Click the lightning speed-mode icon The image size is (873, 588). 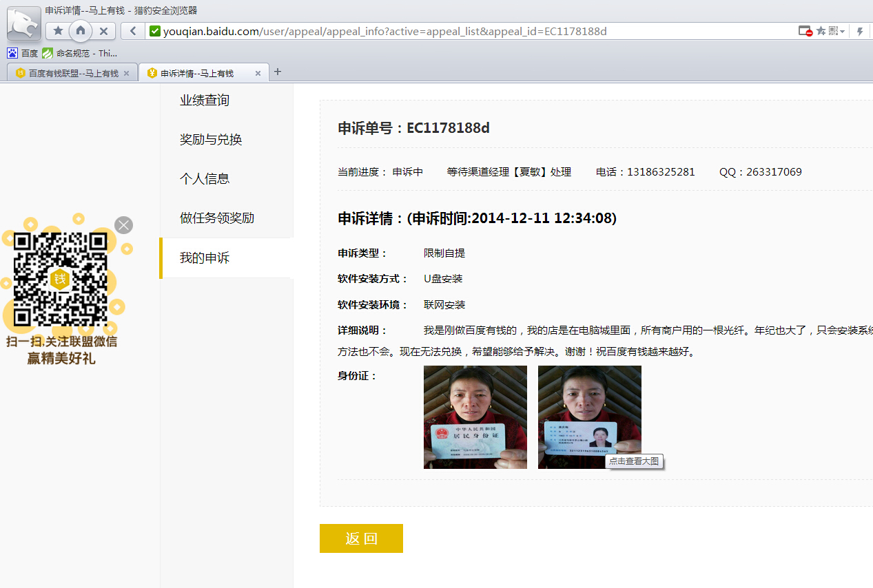pos(860,31)
